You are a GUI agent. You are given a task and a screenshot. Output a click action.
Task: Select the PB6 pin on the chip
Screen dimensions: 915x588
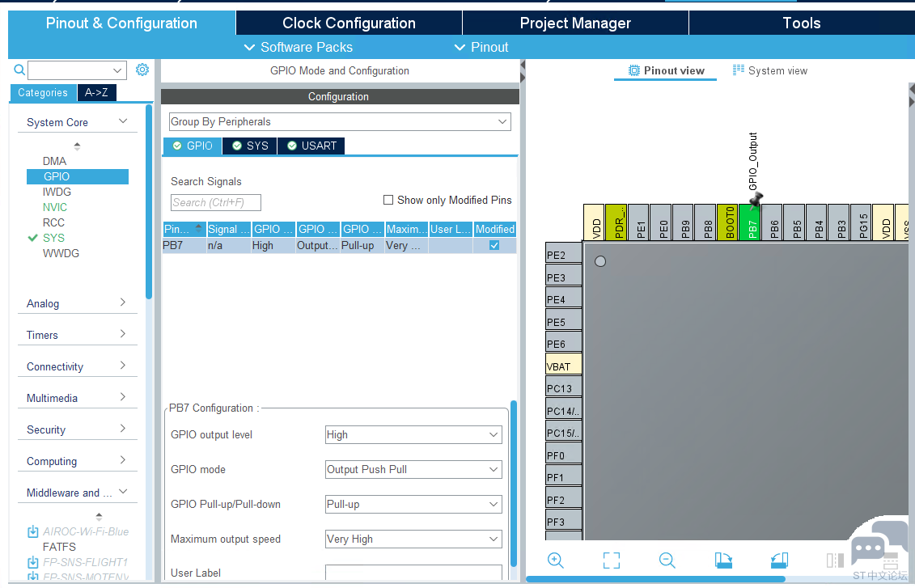pyautogui.click(x=772, y=222)
